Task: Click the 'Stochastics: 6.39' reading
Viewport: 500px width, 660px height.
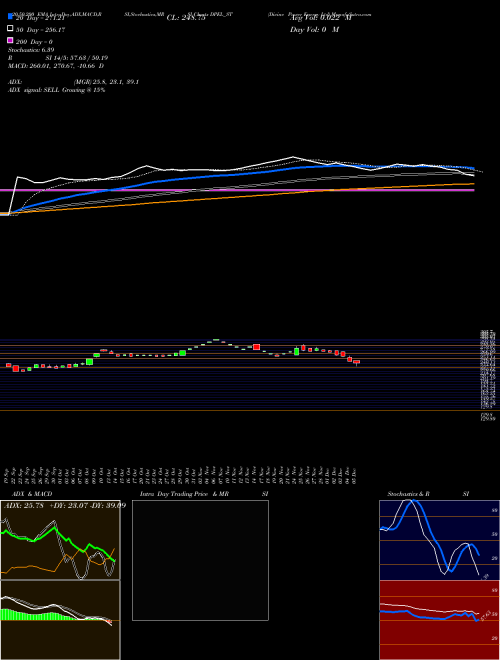Action: 31,50
